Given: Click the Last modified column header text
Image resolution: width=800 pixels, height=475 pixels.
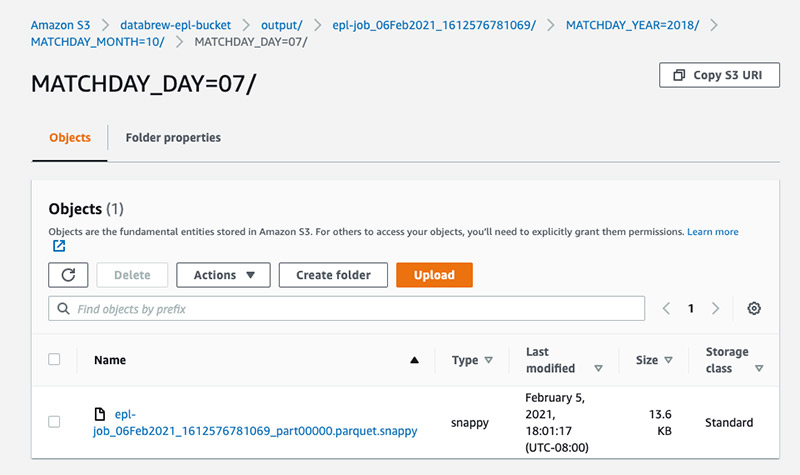Looking at the screenshot, I should point(551,360).
